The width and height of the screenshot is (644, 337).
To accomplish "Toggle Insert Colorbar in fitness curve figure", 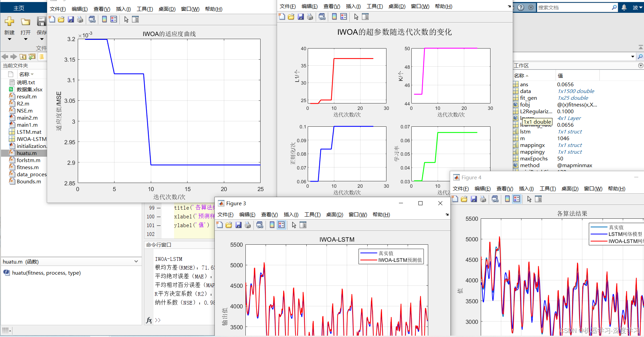I will point(104,20).
